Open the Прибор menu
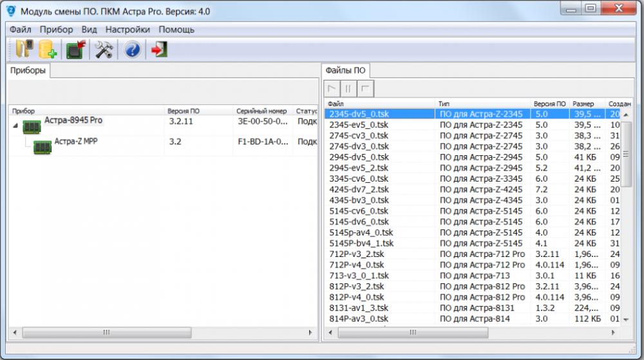This screenshot has height=360, width=644. [x=56, y=30]
